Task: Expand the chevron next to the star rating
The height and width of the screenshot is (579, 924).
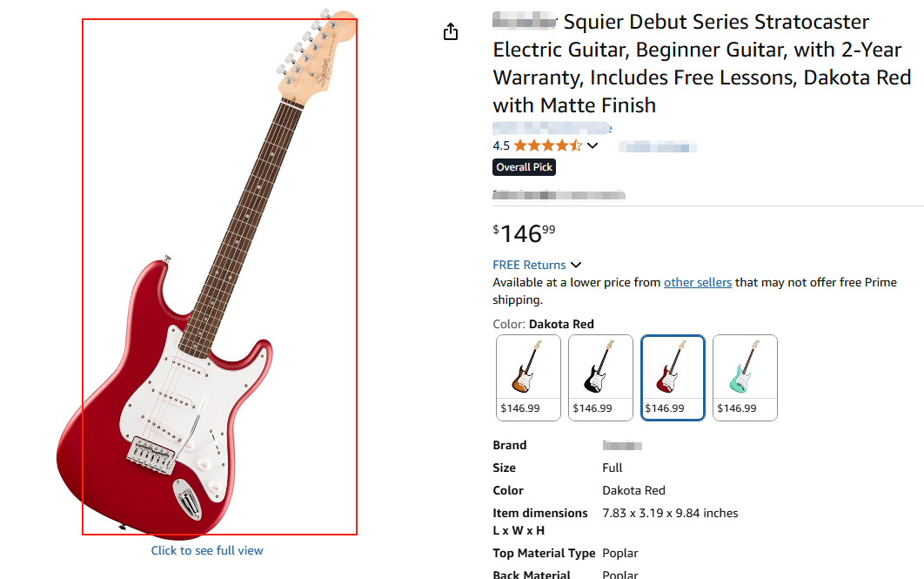Action: (593, 146)
